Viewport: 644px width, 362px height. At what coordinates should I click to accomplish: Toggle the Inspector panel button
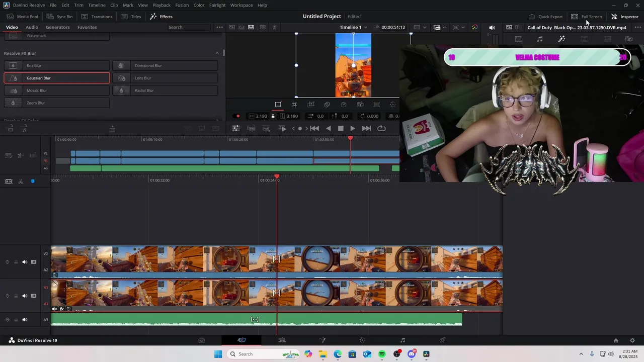(x=624, y=17)
